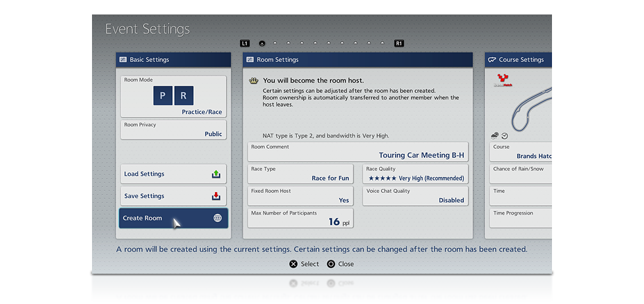Screen dimensions: 644x304
Task: Click the Save Settings download arrow icon
Action: coord(216,196)
